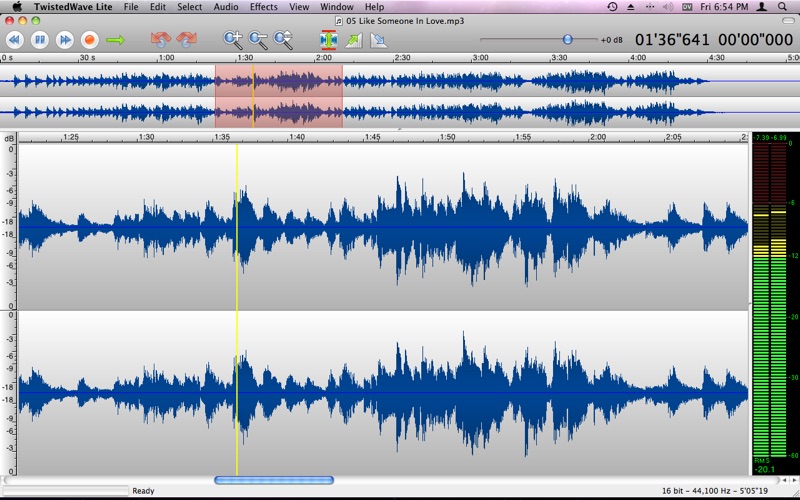Open the Select menu

click(x=190, y=7)
